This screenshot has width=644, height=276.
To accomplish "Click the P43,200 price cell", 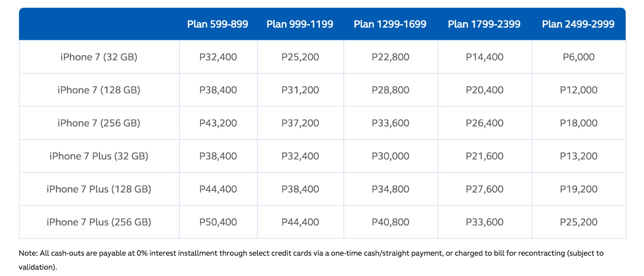I will [218, 123].
